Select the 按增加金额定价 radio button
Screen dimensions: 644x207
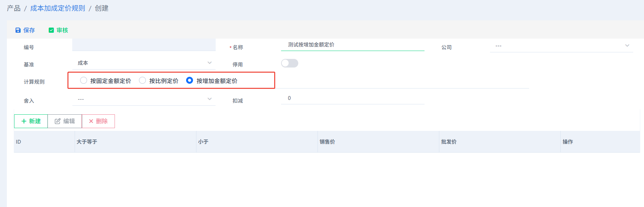coord(190,80)
